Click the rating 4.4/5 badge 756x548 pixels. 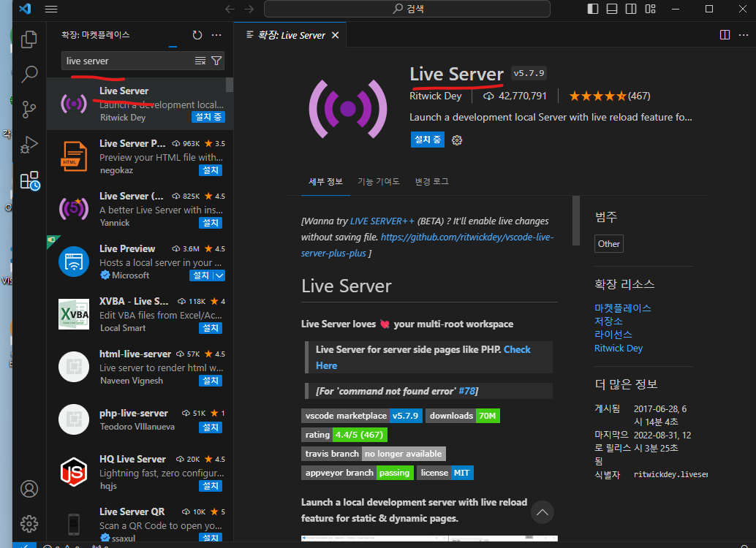[344, 435]
